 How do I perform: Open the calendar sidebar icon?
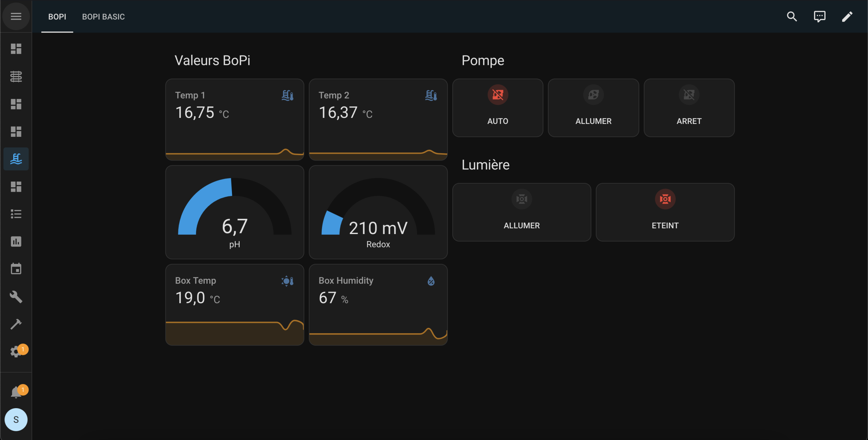coord(16,269)
